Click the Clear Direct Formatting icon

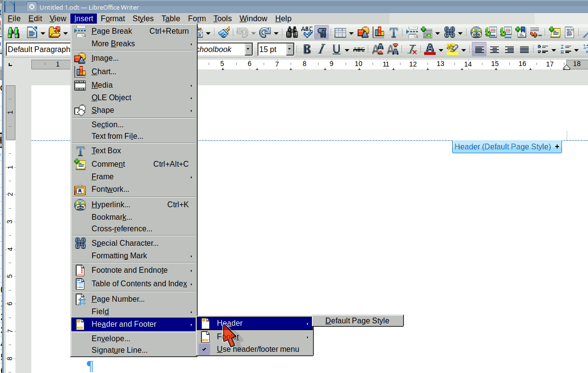tap(412, 50)
